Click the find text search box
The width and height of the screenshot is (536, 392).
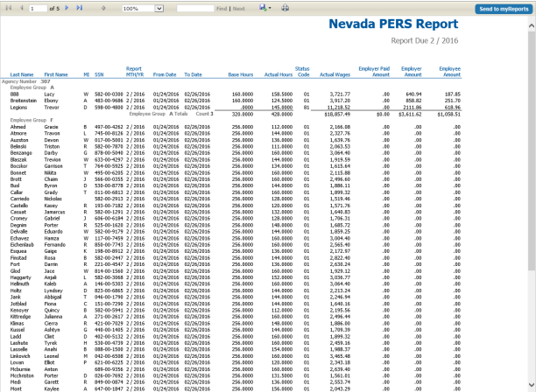pyautogui.click(x=196, y=8)
